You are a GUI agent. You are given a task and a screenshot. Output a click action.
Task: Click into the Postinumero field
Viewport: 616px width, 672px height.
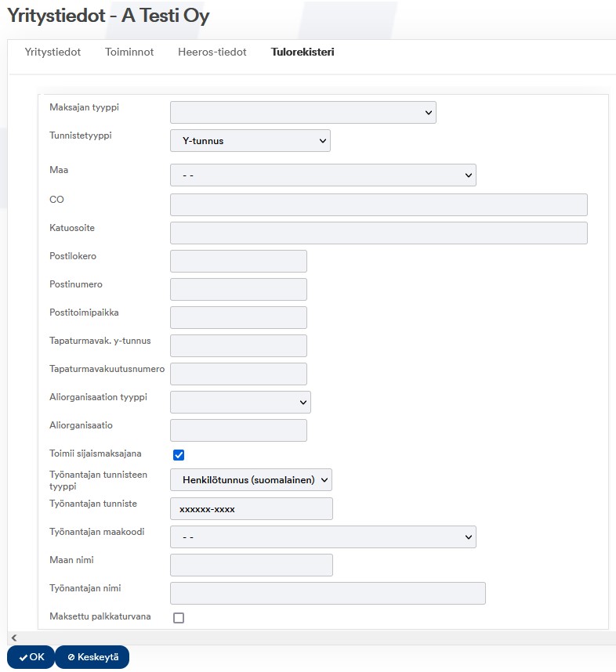click(x=238, y=289)
